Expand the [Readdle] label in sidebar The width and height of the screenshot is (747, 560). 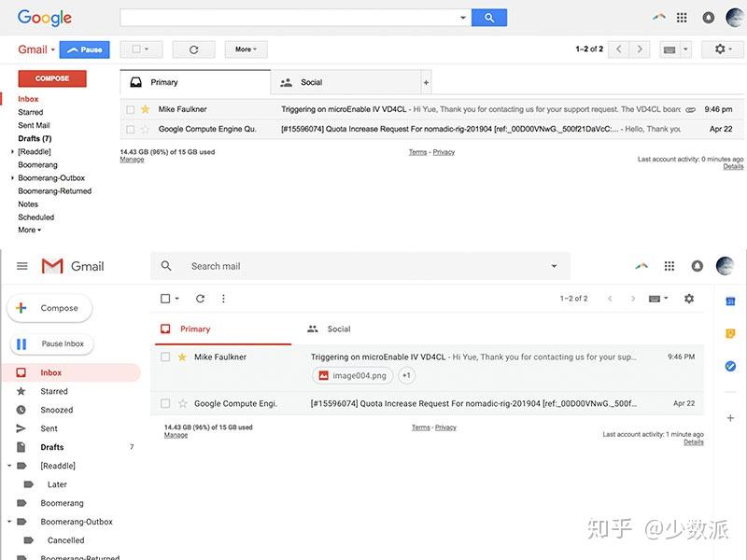tap(11, 465)
